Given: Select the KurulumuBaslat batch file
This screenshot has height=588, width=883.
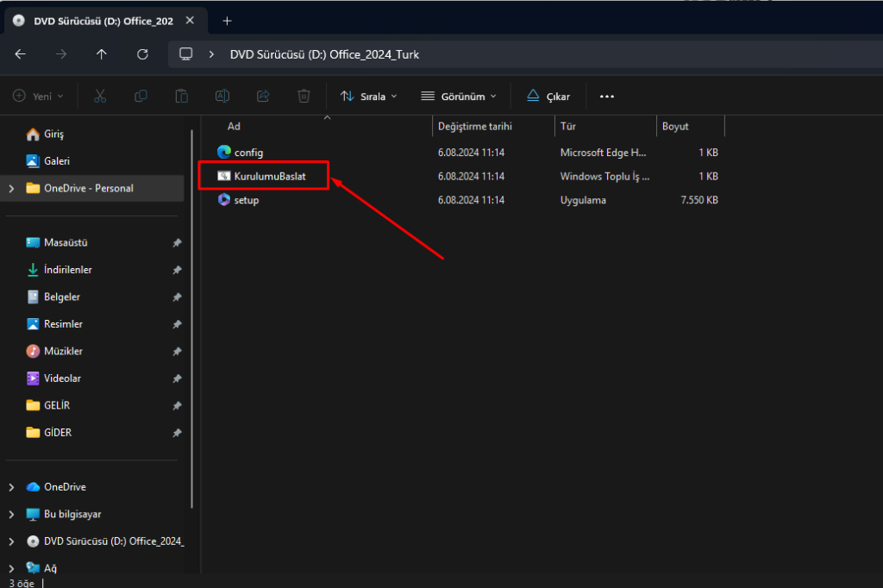Looking at the screenshot, I should tap(269, 176).
